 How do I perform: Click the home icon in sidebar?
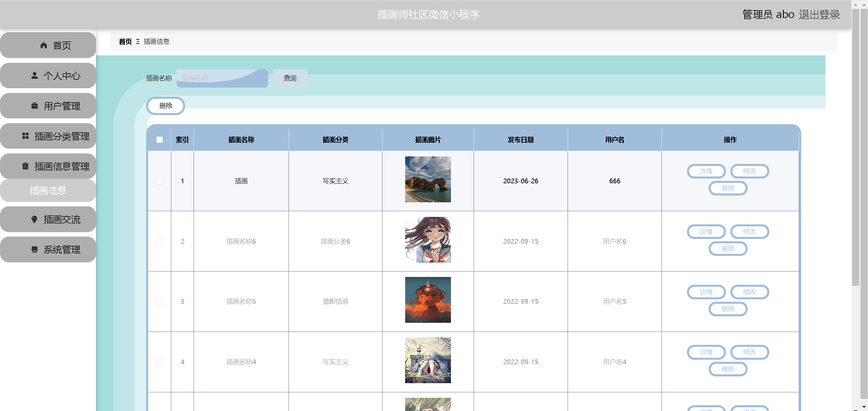pos(44,45)
